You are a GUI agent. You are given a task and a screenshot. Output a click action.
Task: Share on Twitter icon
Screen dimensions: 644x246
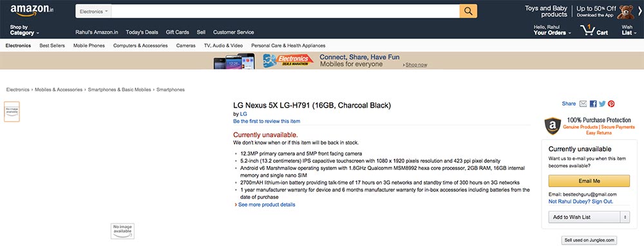coord(602,104)
